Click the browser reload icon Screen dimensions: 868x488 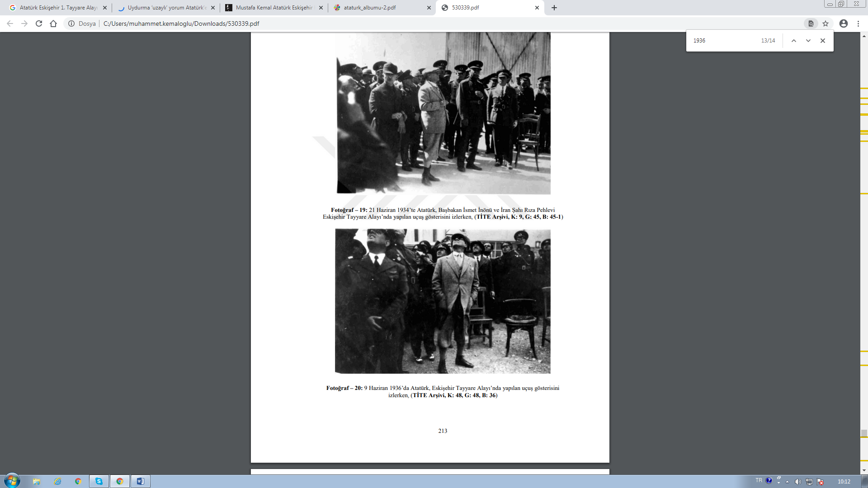[39, 23]
